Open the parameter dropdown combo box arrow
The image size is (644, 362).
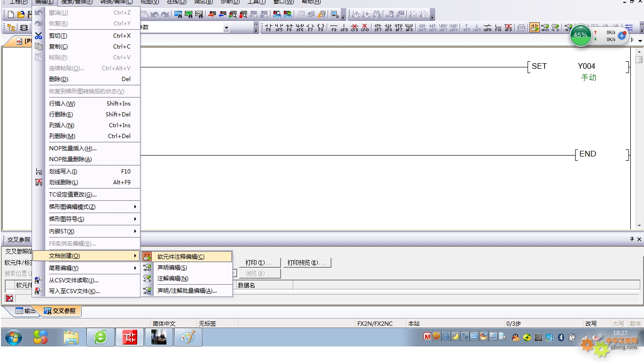point(226,28)
